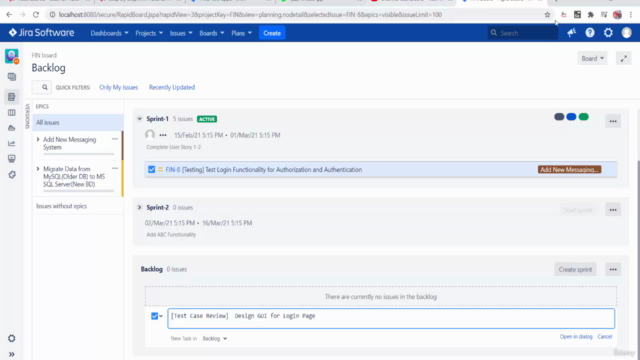Expand the Sprint-2 section
Viewport: 640px width, 360px height.
click(x=140, y=207)
